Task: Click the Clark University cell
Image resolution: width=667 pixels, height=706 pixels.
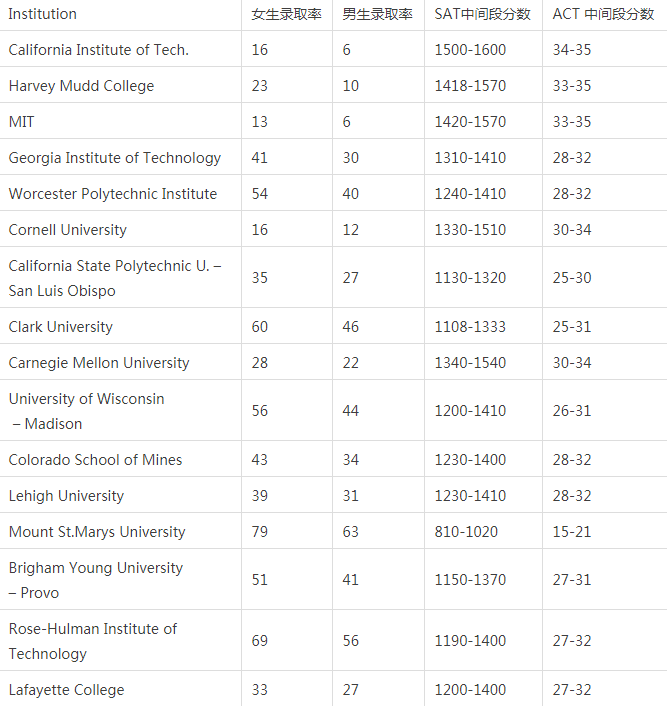Action: 61,327
